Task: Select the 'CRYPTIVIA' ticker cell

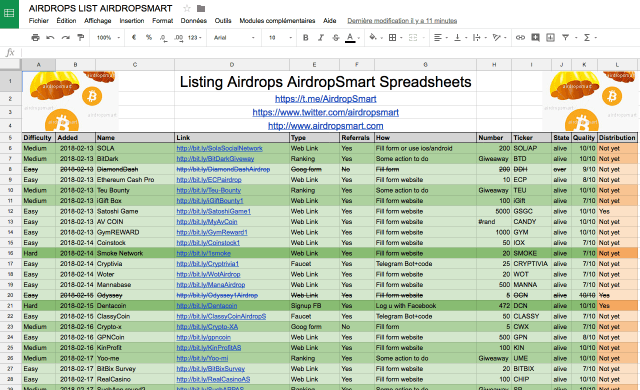Action: tap(531, 264)
